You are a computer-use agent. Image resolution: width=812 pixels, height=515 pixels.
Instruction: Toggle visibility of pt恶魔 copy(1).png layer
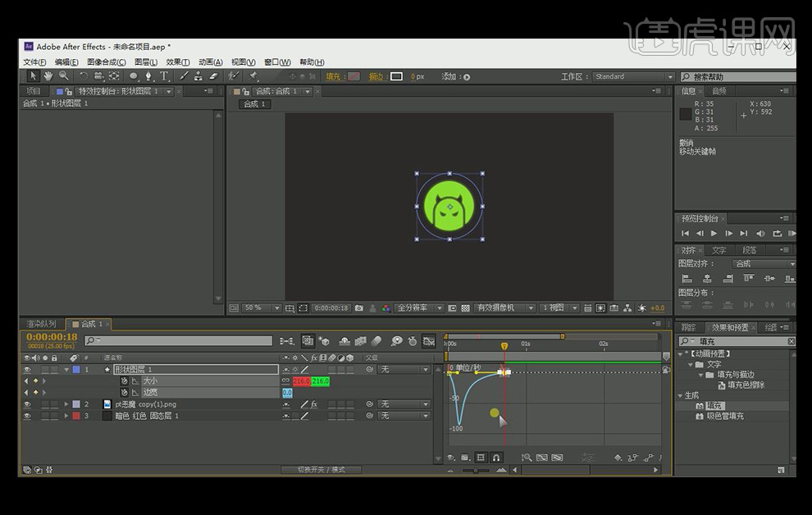(x=27, y=404)
